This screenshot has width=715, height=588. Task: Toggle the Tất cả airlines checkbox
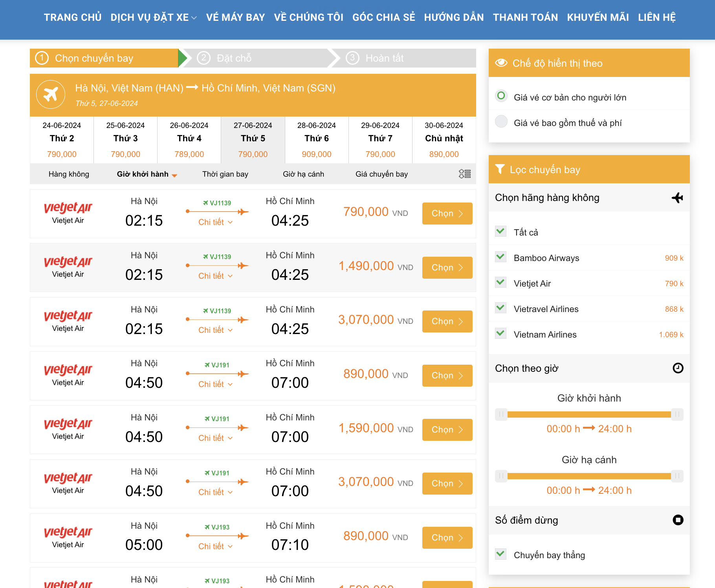500,232
